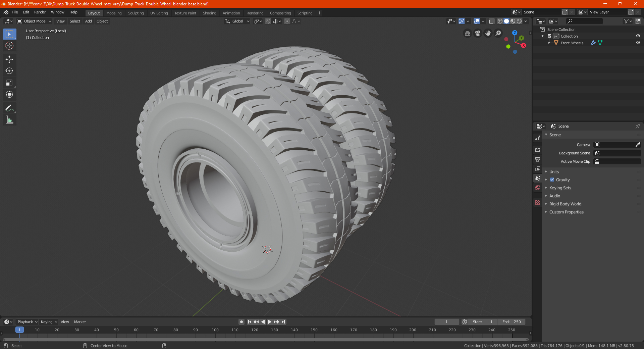
Task: Hide Front_Wheels with its eye icon
Action: [x=638, y=43]
